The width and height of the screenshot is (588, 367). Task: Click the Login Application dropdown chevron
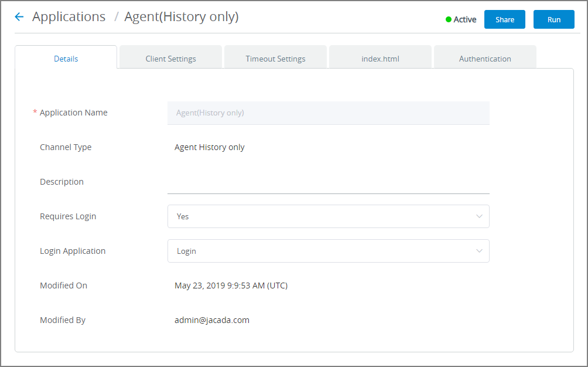478,251
